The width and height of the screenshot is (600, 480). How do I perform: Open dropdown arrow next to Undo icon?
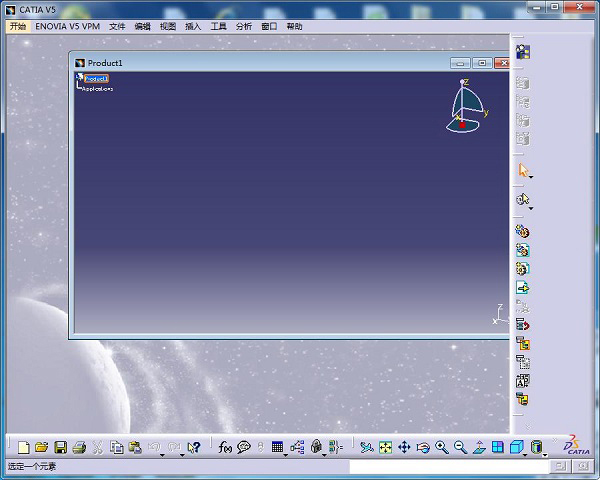coord(162,455)
